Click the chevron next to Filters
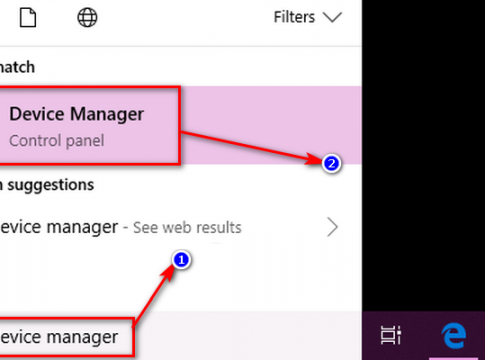The width and height of the screenshot is (485, 360). [x=332, y=17]
